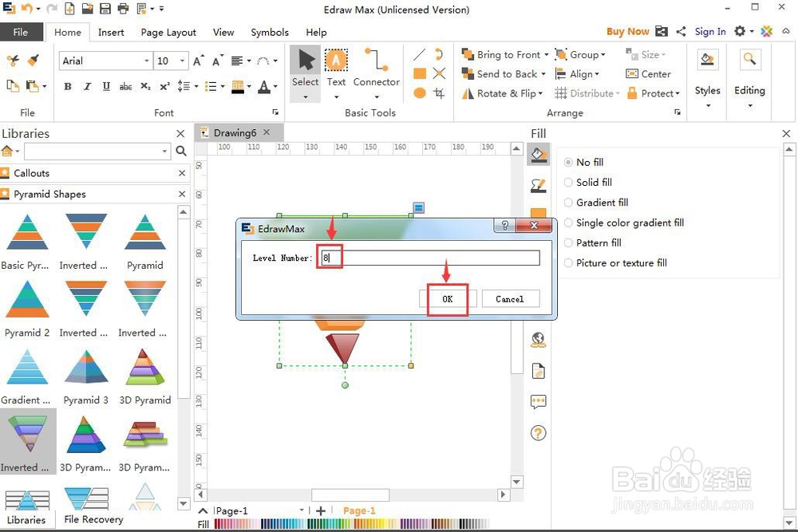Viewport: 798px width, 532px height.
Task: Open the Help tab
Action: (x=316, y=32)
